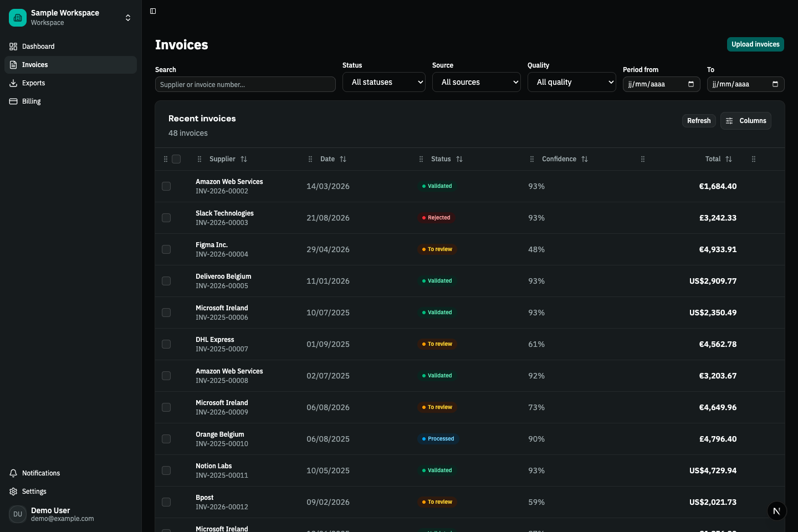Select the Figma Inc. invoice checkbox
The height and width of the screenshot is (532, 798).
click(166, 249)
